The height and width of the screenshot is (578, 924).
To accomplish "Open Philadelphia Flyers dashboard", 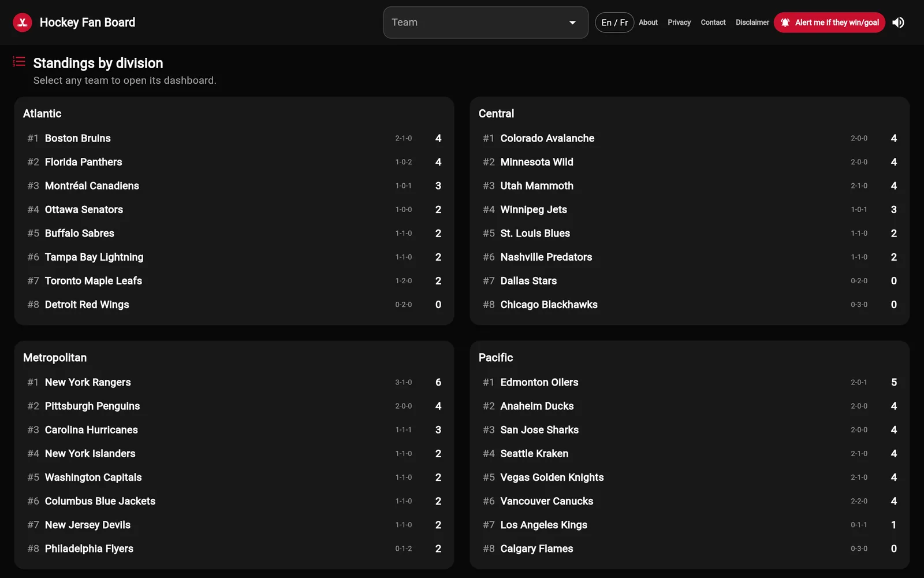I will (x=234, y=548).
